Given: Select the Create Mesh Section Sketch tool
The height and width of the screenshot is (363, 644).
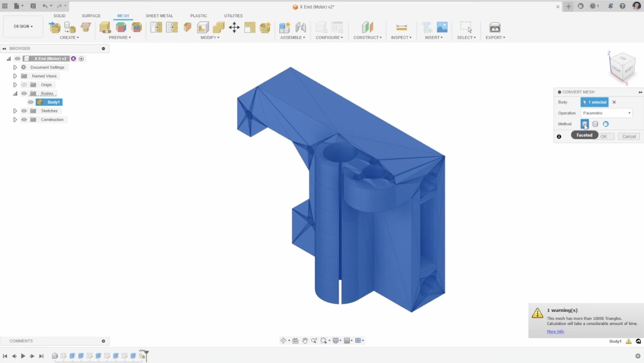Looking at the screenshot, I should (86, 28).
